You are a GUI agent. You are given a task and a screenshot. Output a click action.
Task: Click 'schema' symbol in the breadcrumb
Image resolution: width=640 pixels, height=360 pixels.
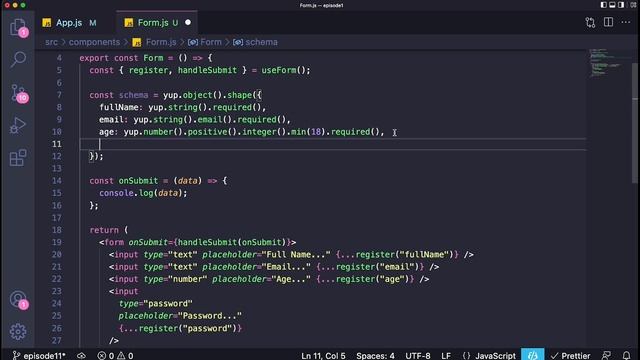[x=261, y=42]
